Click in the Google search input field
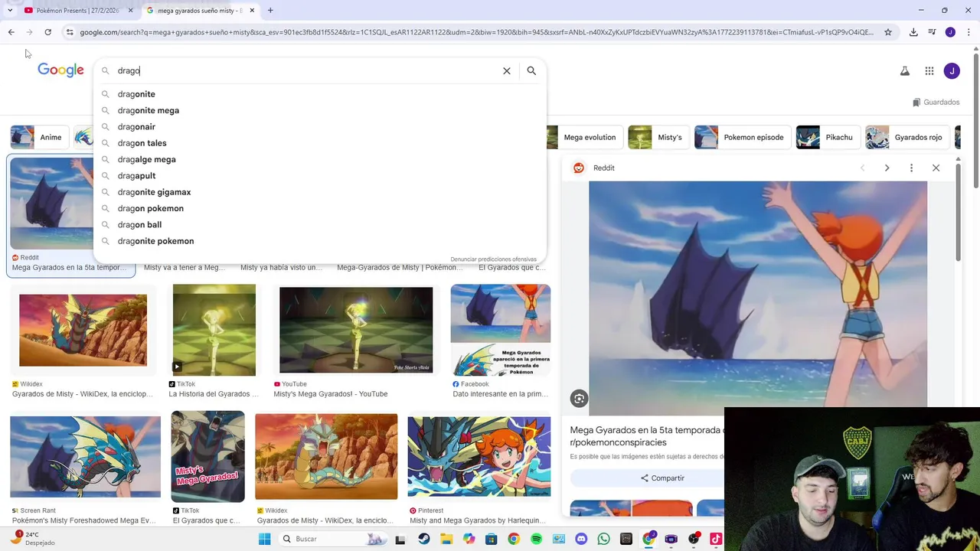This screenshot has height=551, width=980. click(x=306, y=70)
